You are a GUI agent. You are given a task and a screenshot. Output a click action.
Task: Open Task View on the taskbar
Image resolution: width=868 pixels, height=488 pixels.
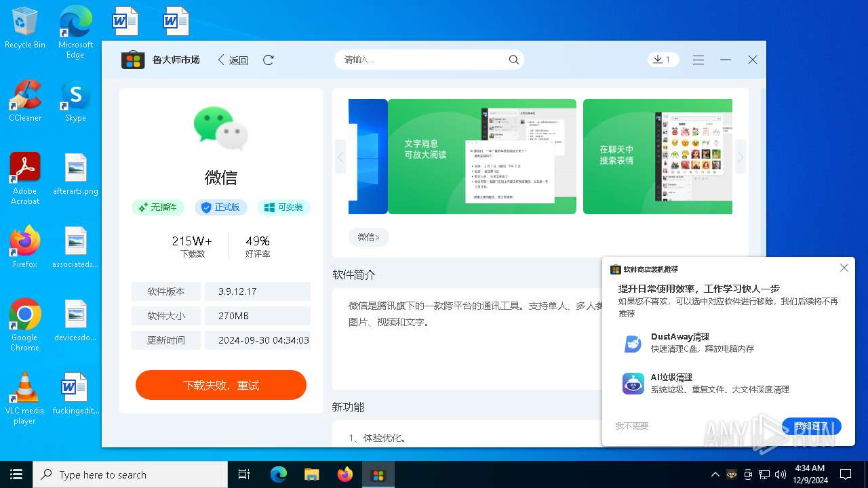coord(244,474)
